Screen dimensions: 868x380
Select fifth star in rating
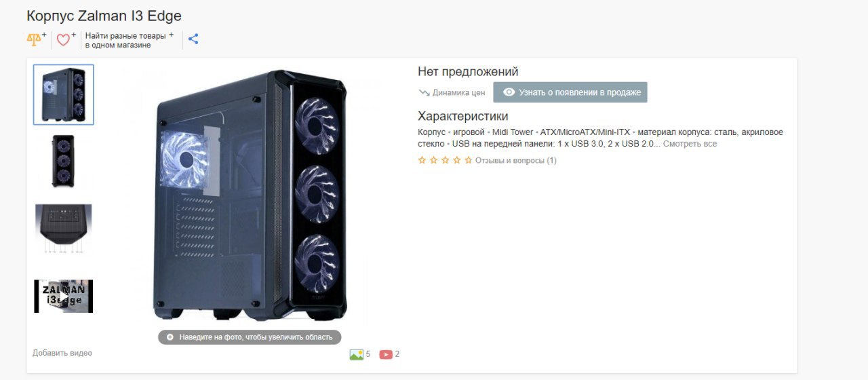pyautogui.click(x=468, y=160)
